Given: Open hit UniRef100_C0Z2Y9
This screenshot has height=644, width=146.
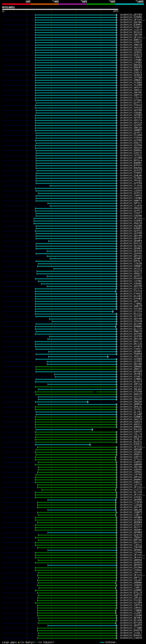Looking at the screenshot, I should [131, 30].
